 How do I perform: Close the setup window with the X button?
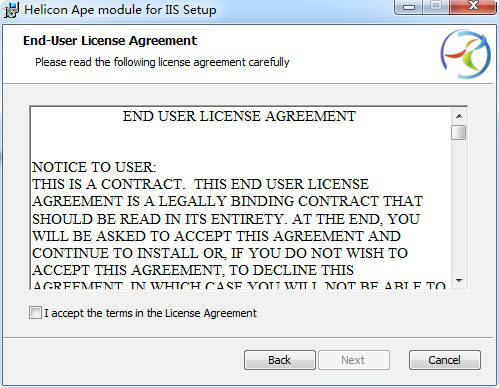[473, 7]
